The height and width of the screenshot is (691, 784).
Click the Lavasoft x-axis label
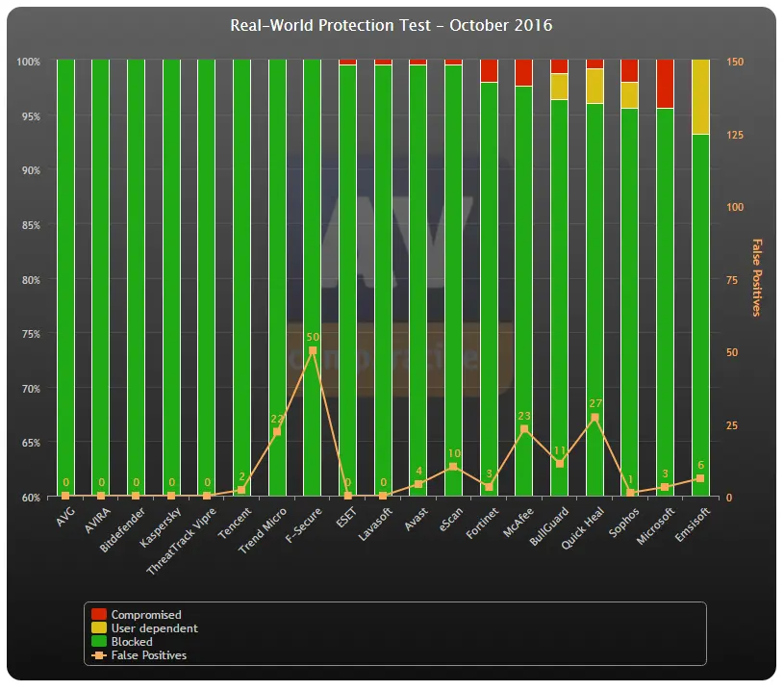pyautogui.click(x=375, y=524)
